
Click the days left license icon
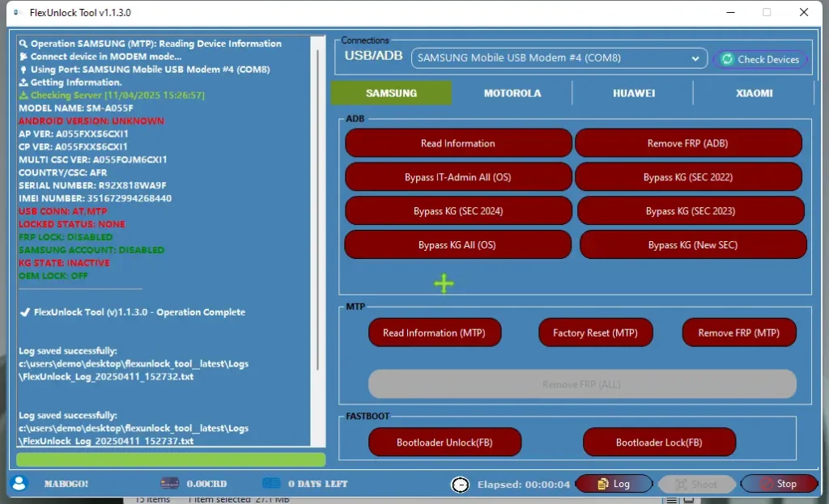tap(271, 484)
